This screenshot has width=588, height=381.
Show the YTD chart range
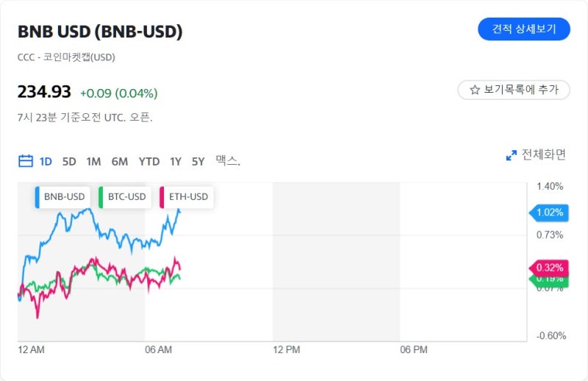point(149,161)
